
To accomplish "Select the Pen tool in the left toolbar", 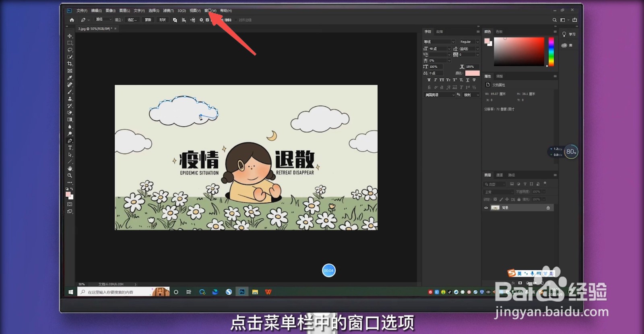I will tap(70, 141).
